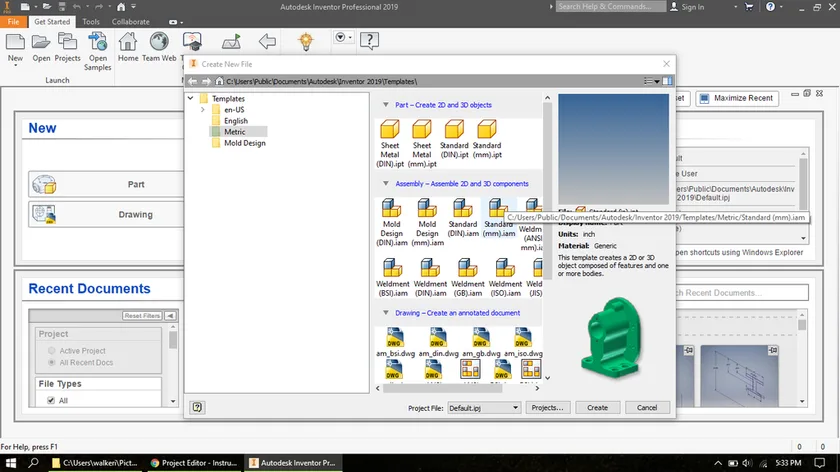Click Search Help & Commands field
840x472 pixels.
point(611,6)
